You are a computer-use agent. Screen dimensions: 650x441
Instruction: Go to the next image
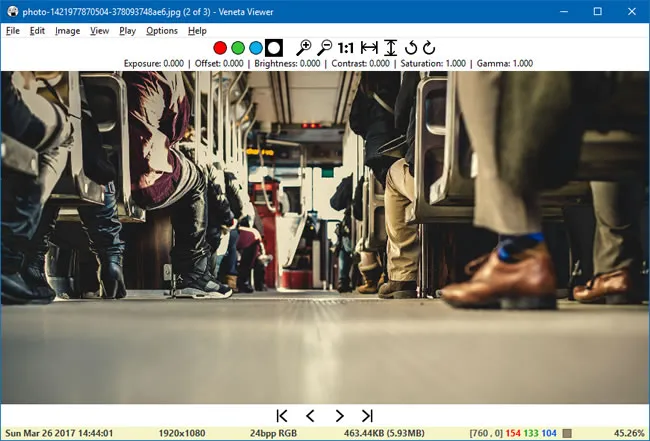(x=339, y=416)
